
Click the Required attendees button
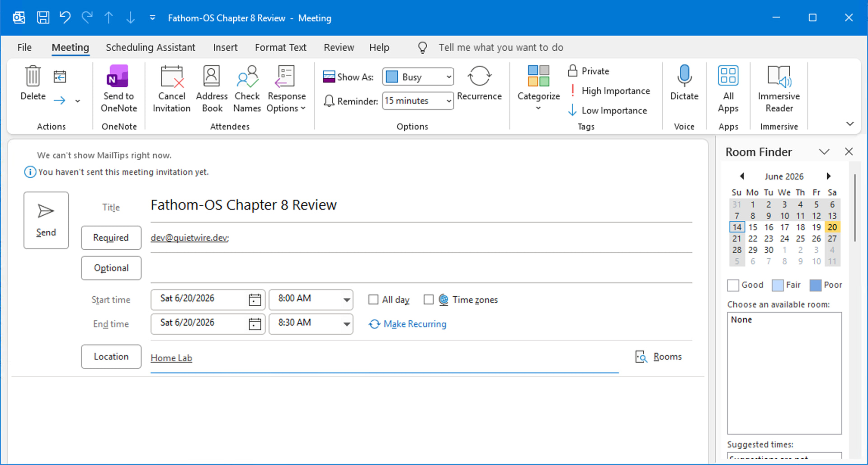click(111, 237)
